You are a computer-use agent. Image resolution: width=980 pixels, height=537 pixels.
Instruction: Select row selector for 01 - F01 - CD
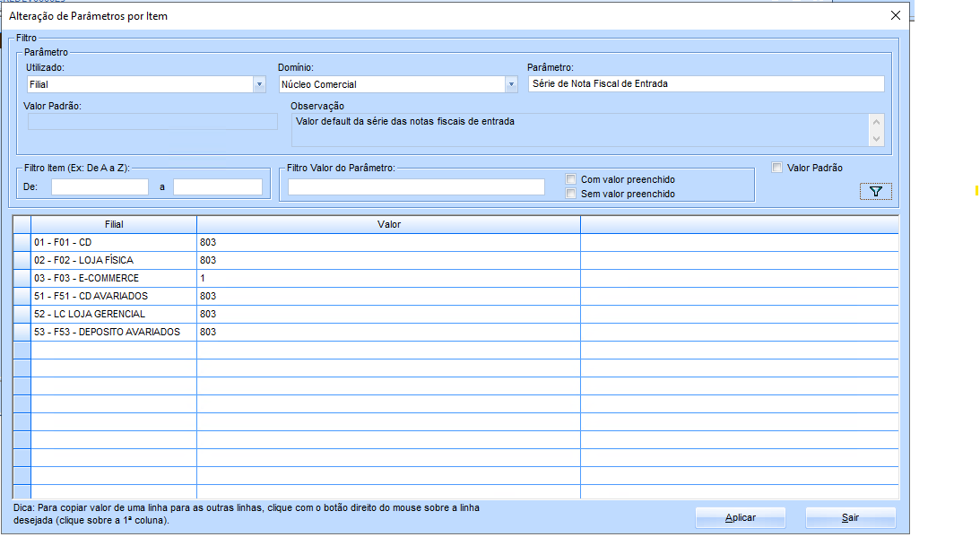tap(22, 242)
